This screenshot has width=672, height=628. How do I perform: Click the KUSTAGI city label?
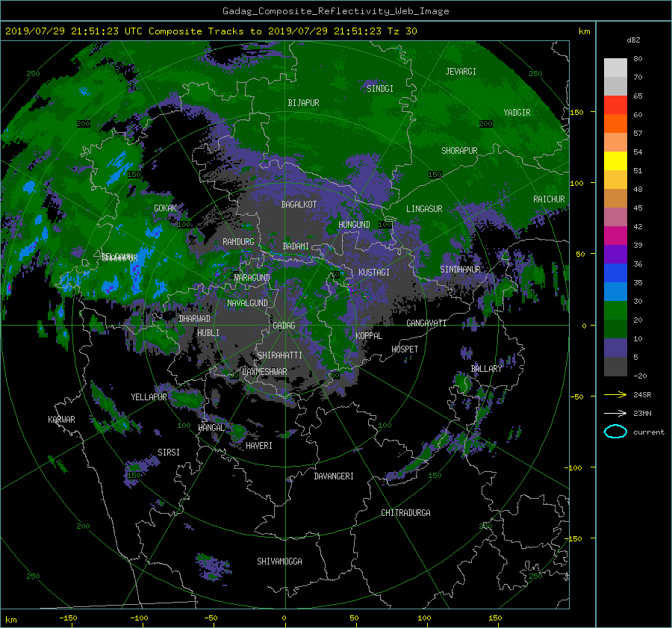[x=374, y=273]
